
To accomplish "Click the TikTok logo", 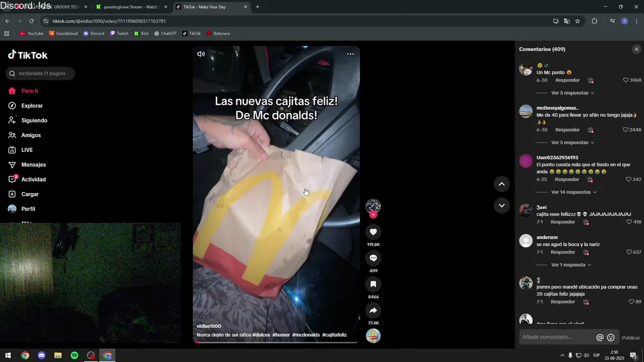I will pyautogui.click(x=28, y=55).
